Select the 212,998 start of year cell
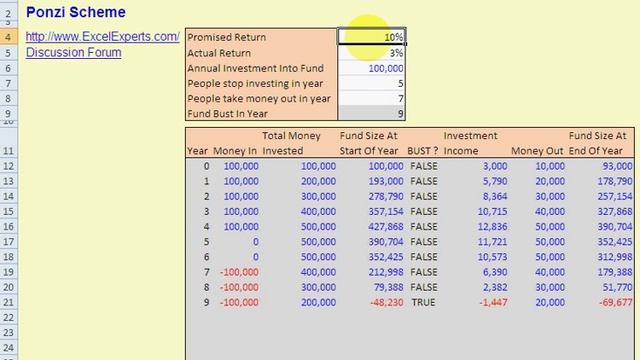 click(x=386, y=272)
